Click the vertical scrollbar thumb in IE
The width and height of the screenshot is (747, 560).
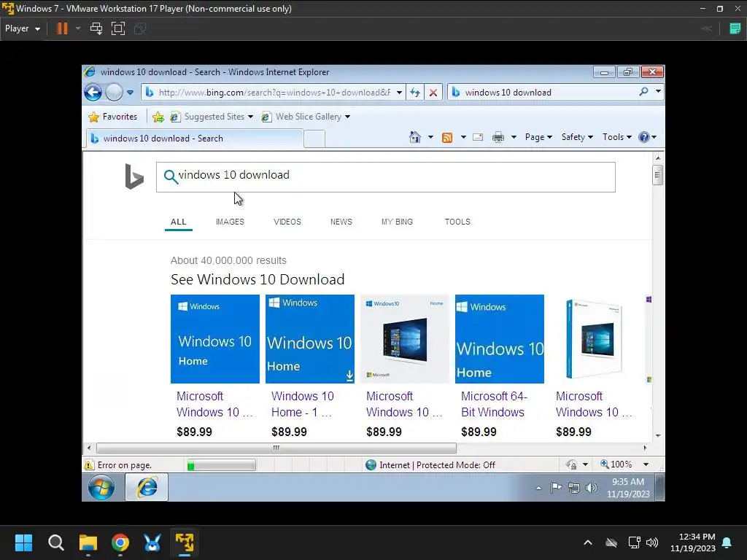pyautogui.click(x=657, y=175)
